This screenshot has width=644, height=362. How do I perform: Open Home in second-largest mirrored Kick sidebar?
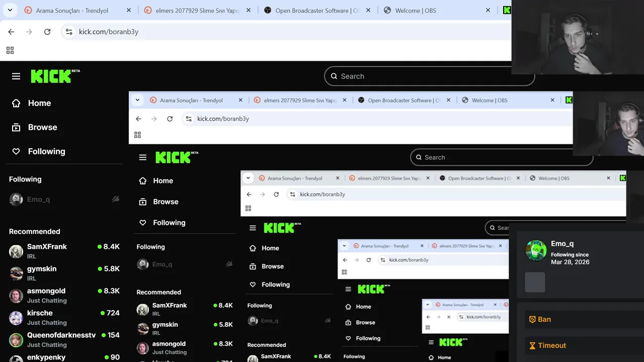tap(157, 180)
